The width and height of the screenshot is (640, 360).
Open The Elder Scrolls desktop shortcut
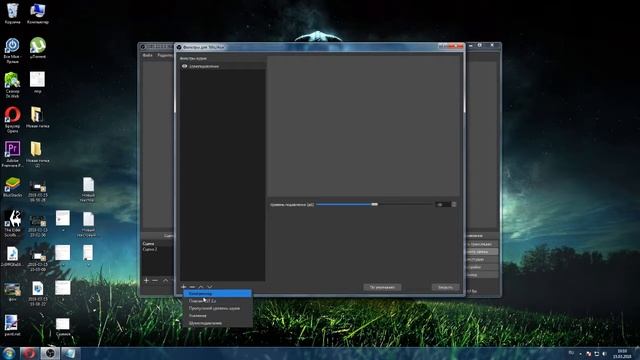[x=12, y=223]
